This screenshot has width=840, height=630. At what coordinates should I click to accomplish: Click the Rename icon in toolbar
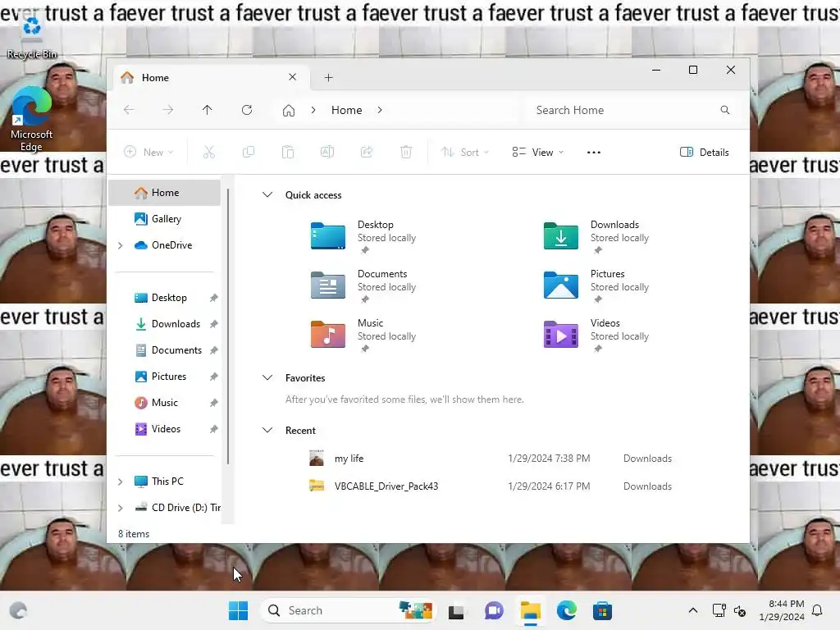[x=326, y=152]
